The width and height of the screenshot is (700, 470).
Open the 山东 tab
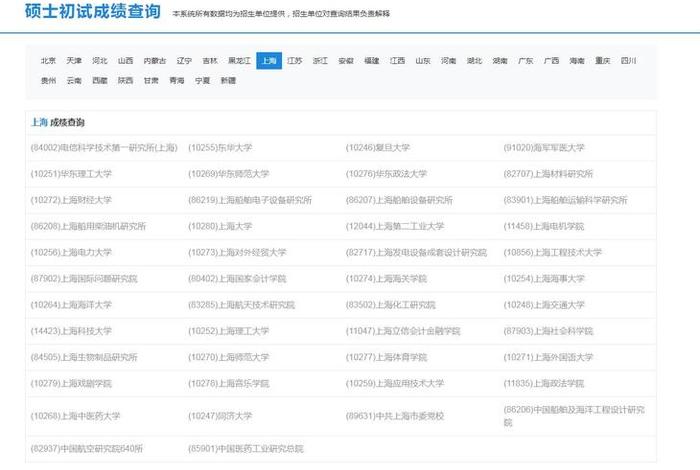pyautogui.click(x=423, y=61)
